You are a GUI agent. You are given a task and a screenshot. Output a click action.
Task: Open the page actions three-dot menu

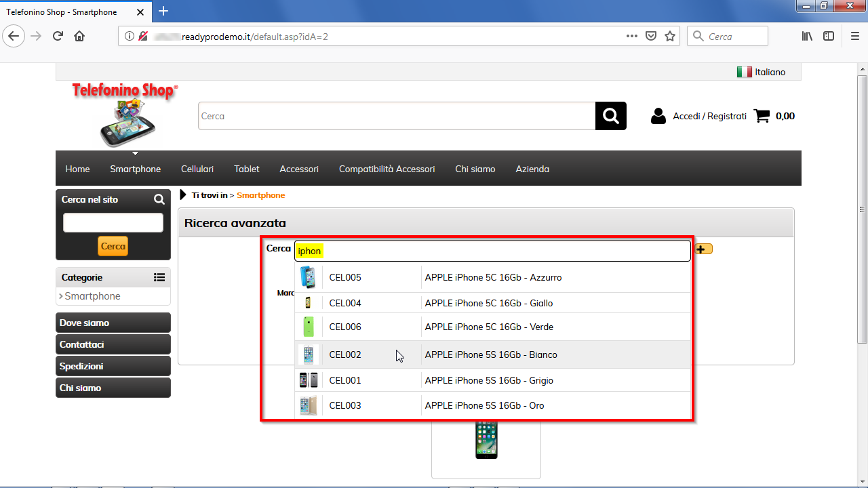[x=631, y=37]
